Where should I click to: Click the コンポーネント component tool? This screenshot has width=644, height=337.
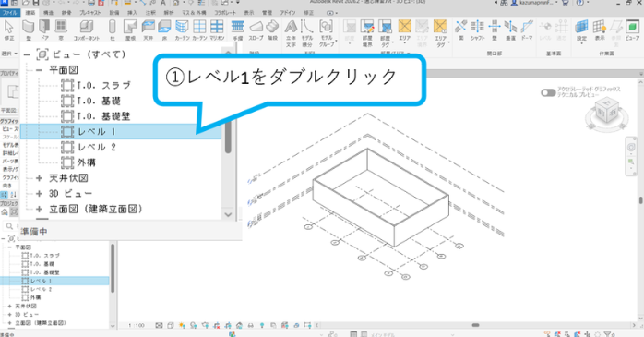point(86,30)
